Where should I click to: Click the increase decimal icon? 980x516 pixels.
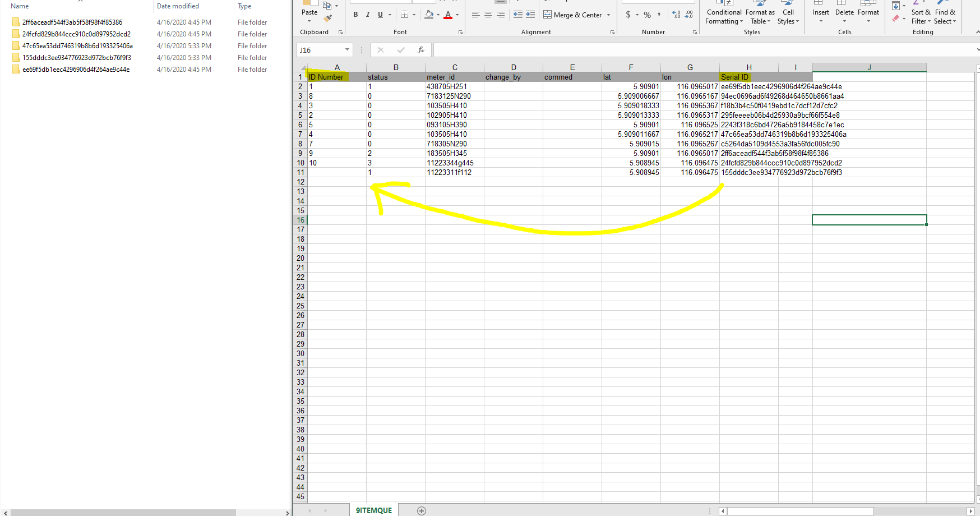(676, 15)
